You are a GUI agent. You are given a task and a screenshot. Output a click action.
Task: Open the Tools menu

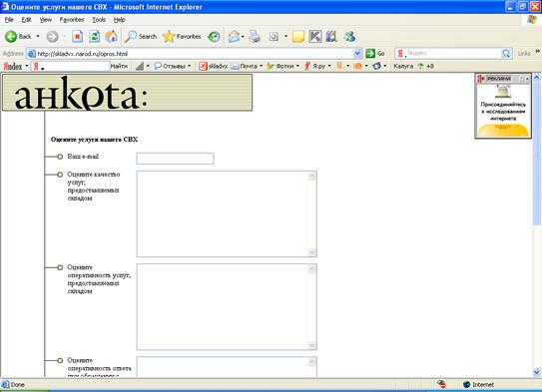99,20
